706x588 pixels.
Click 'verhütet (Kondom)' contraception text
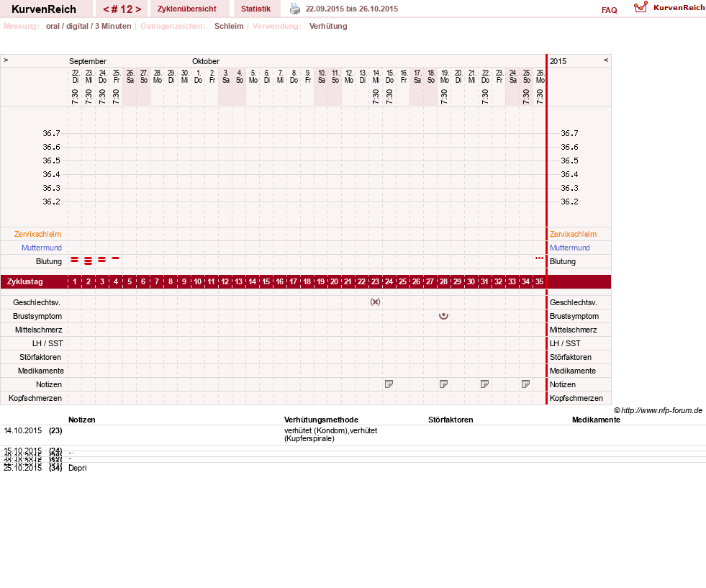[x=316, y=430]
